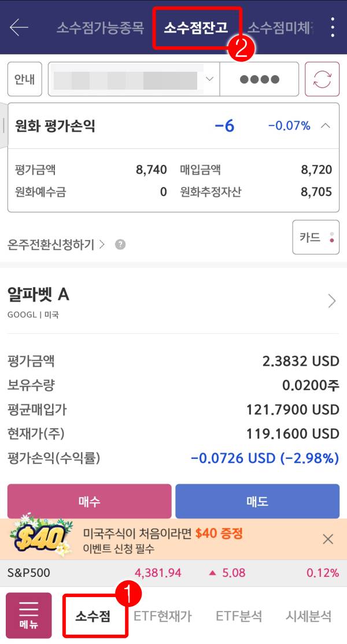Open the three-dot overflow menu

point(331,26)
